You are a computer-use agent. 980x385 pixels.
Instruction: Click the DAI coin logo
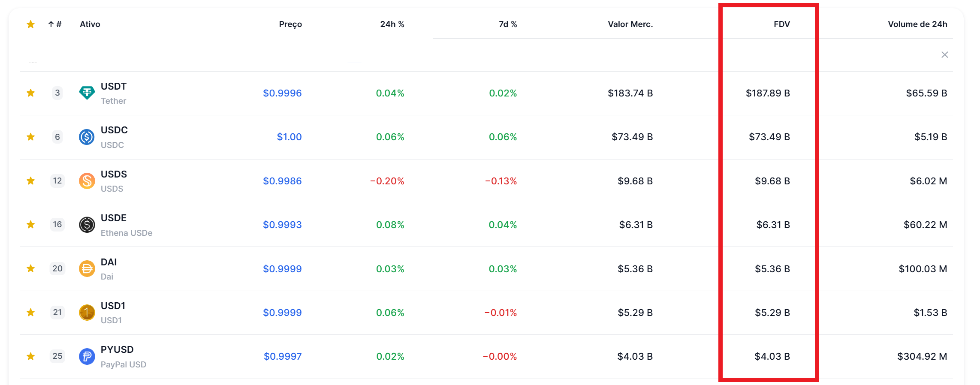[87, 269]
